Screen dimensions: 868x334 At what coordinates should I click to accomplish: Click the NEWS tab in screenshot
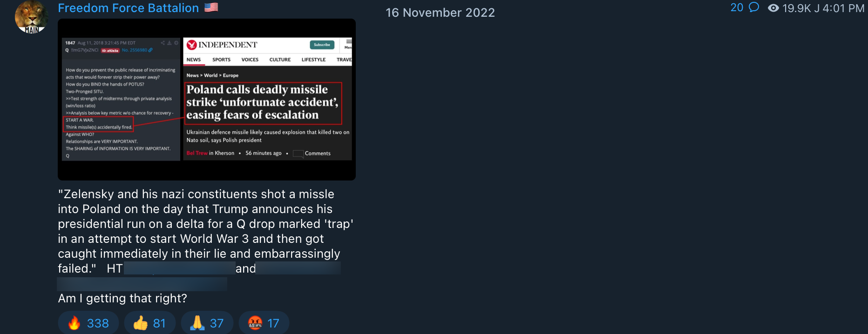pyautogui.click(x=194, y=60)
